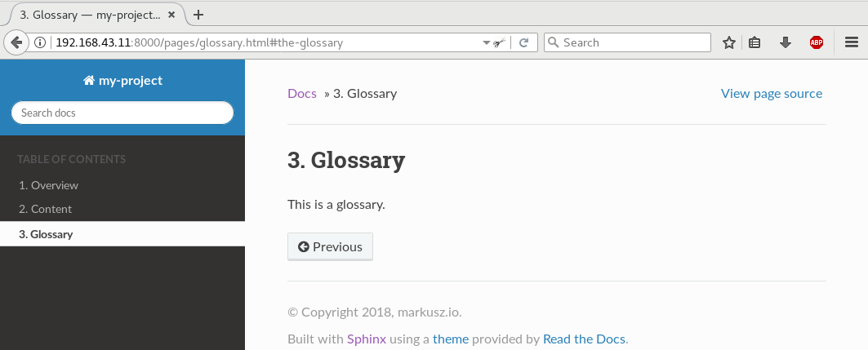Image resolution: width=868 pixels, height=350 pixels.
Task: Bookmark this page with the star icon
Action: click(x=729, y=42)
